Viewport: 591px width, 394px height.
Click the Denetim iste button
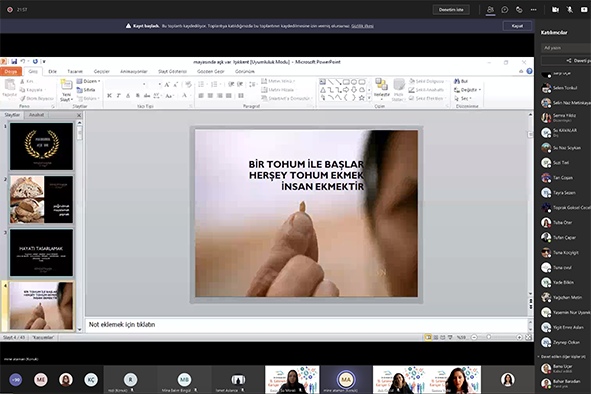(x=451, y=10)
